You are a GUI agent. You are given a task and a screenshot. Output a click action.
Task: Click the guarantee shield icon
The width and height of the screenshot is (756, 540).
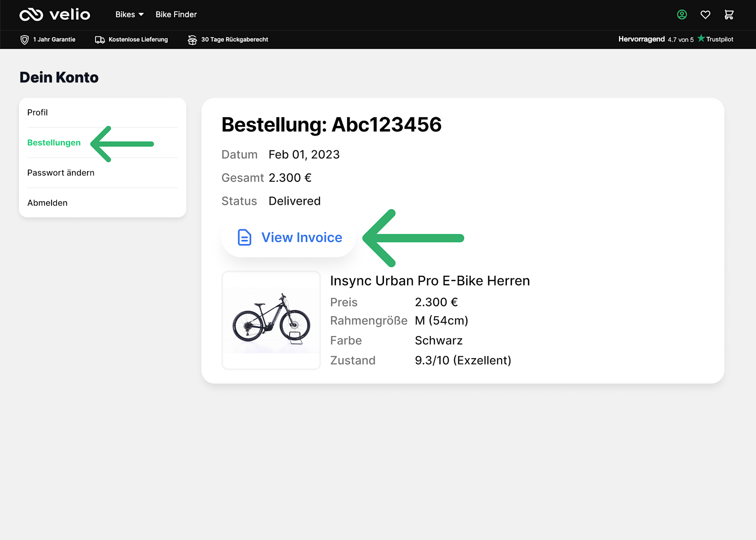pyautogui.click(x=24, y=40)
